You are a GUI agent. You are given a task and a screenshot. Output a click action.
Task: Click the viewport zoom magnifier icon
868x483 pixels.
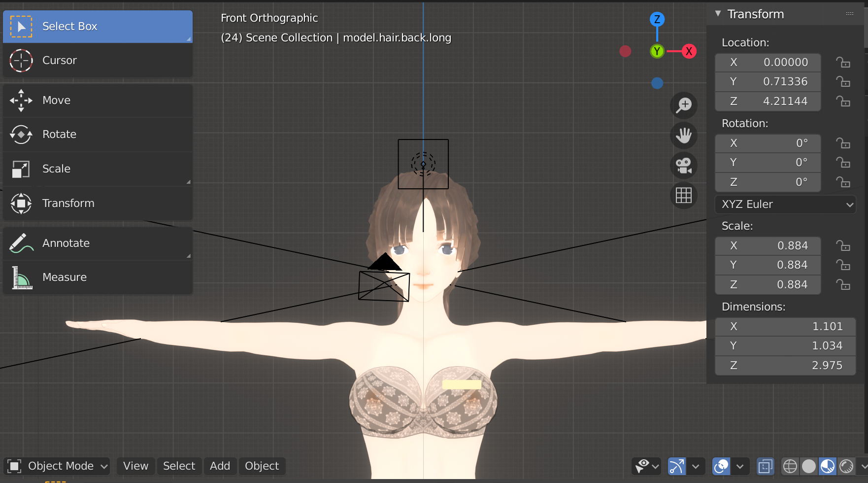pos(683,105)
